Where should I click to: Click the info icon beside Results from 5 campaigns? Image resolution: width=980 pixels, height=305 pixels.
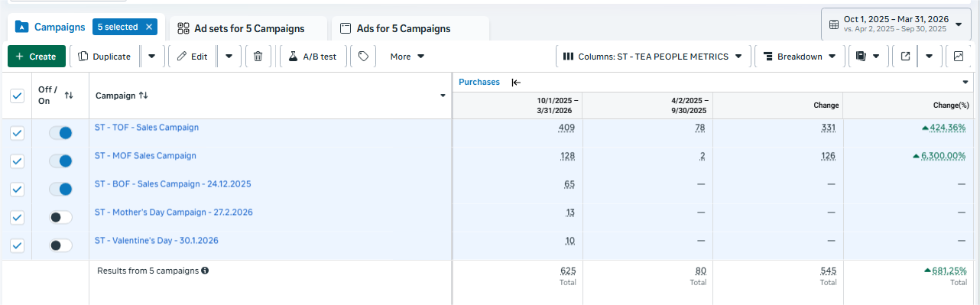(x=205, y=271)
